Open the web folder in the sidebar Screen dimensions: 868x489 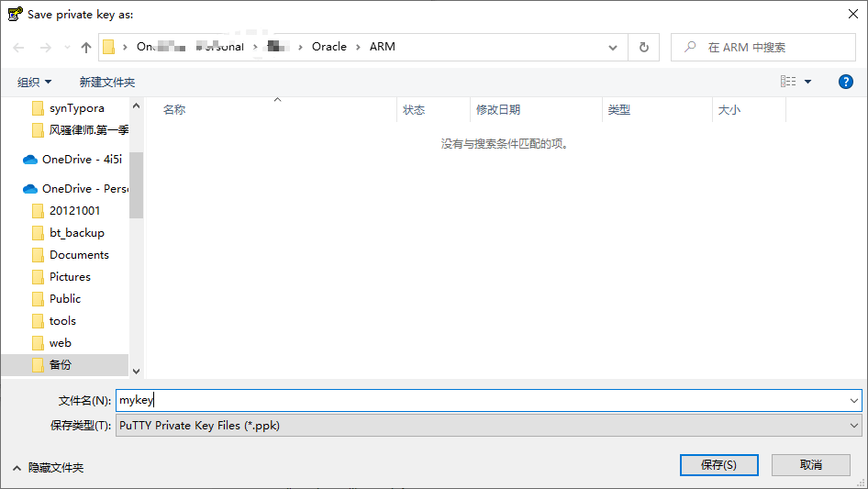click(61, 343)
